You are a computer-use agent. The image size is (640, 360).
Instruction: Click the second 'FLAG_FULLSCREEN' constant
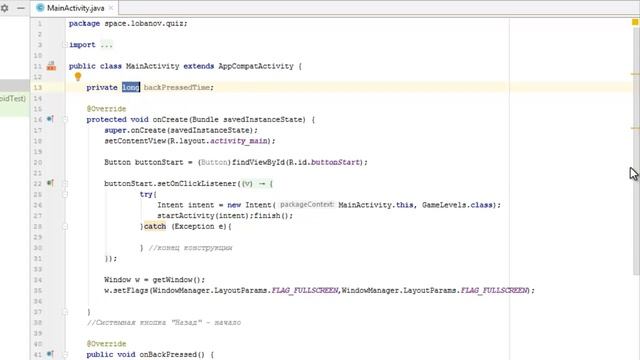tap(494, 290)
